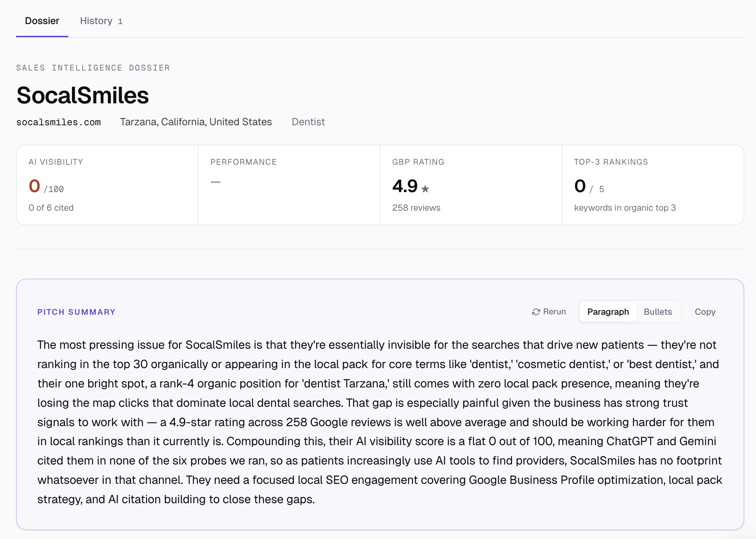Select the Bullets view option
Viewport: 756px width, 539px height.
pos(657,311)
